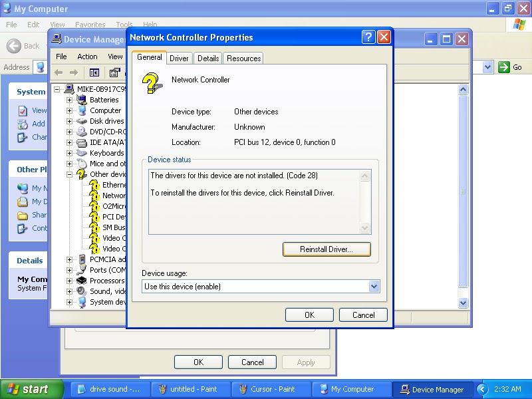
Task: Expand the PCMCIA adapters tree node
Action: point(69,259)
